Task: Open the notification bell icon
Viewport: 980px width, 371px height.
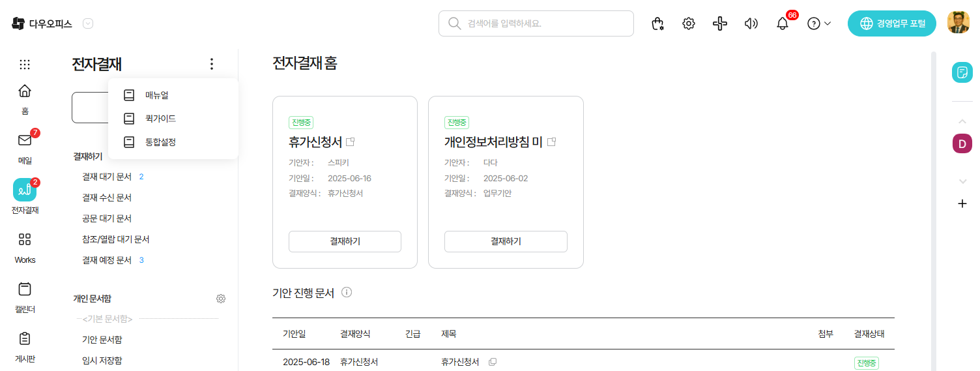Action: coord(783,23)
